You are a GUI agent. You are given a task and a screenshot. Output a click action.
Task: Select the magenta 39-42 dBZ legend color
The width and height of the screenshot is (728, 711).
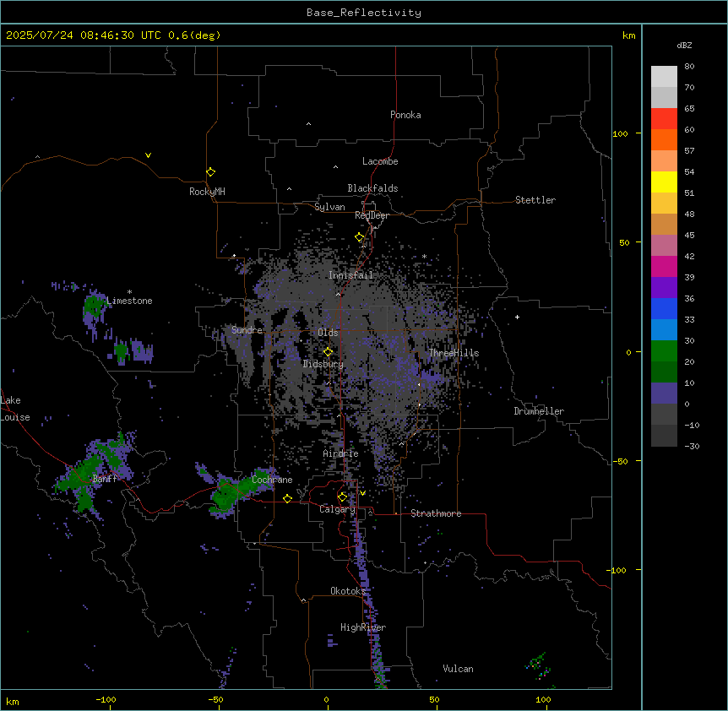point(664,266)
